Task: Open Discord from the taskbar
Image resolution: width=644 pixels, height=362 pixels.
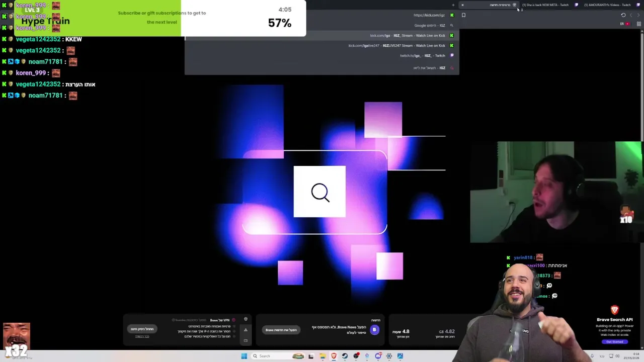Action: [x=378, y=356]
